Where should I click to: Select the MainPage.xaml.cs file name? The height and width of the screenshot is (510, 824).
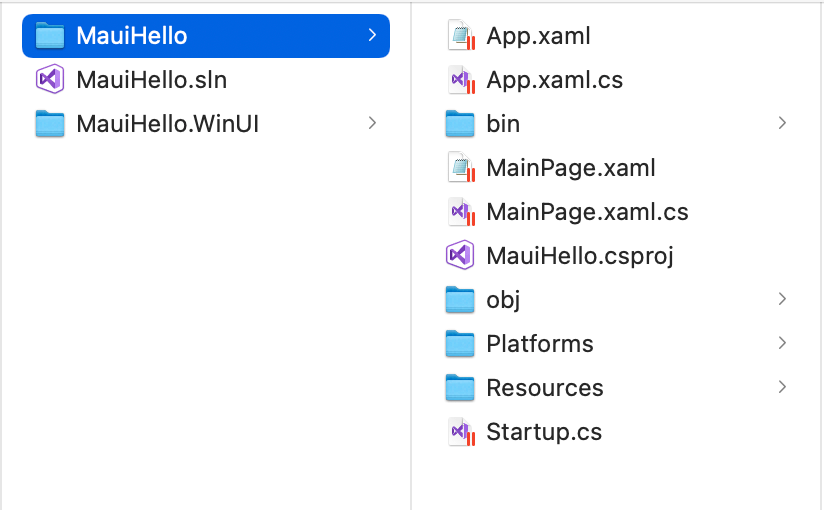pyautogui.click(x=587, y=212)
